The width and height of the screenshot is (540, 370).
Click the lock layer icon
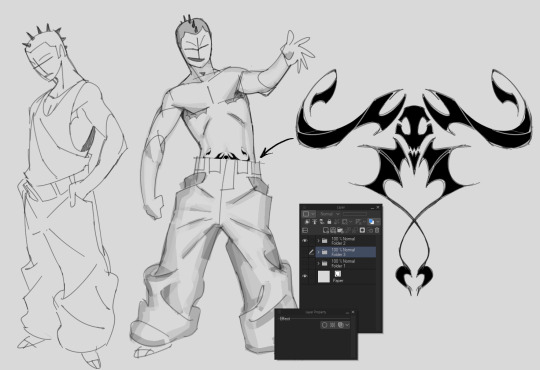329,222
